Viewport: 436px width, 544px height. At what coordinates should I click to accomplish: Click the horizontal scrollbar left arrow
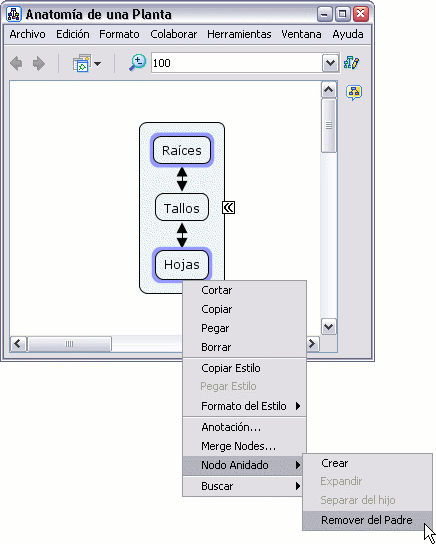18,344
